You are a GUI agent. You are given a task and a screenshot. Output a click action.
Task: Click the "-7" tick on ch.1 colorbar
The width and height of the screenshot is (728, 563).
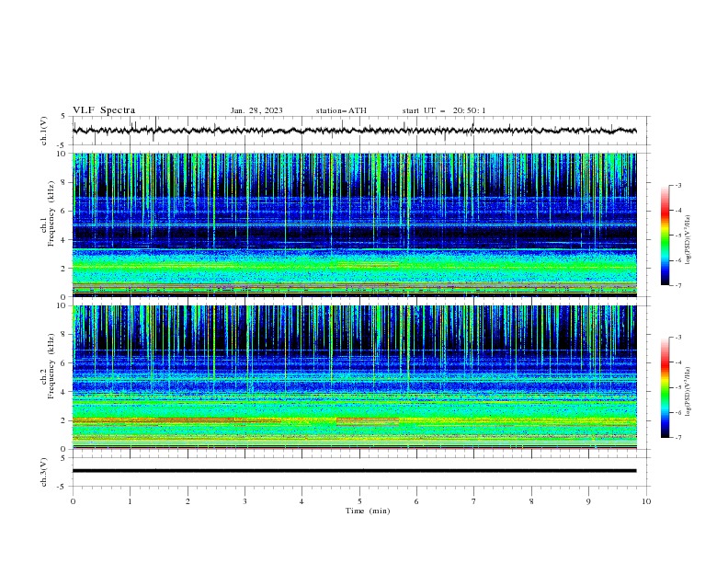[x=677, y=285]
